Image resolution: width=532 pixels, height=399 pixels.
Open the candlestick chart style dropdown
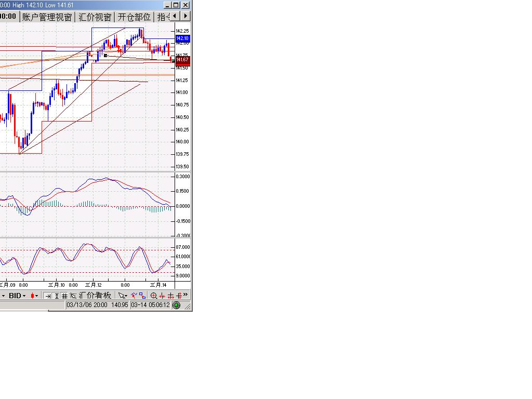click(34, 296)
